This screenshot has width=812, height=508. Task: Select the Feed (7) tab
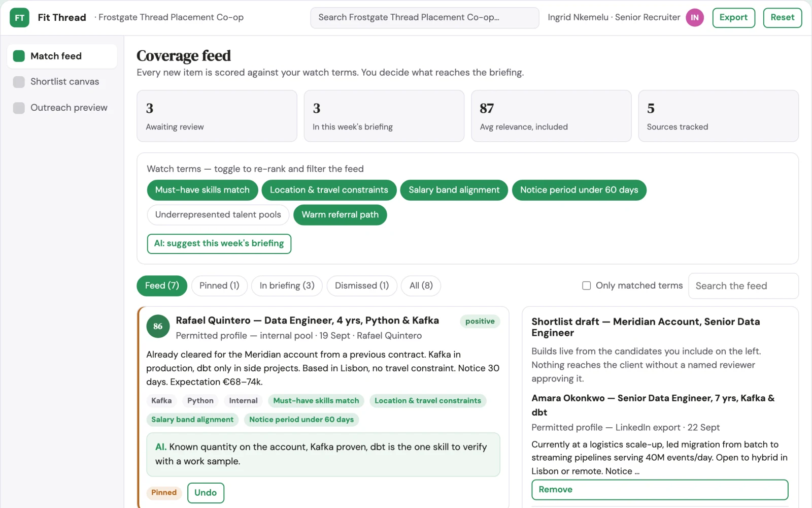[x=162, y=285]
